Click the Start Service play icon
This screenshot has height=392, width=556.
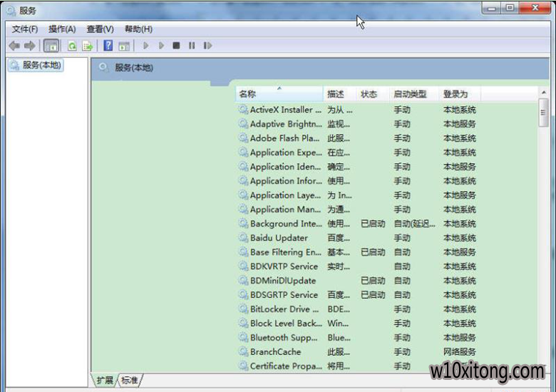(x=145, y=46)
